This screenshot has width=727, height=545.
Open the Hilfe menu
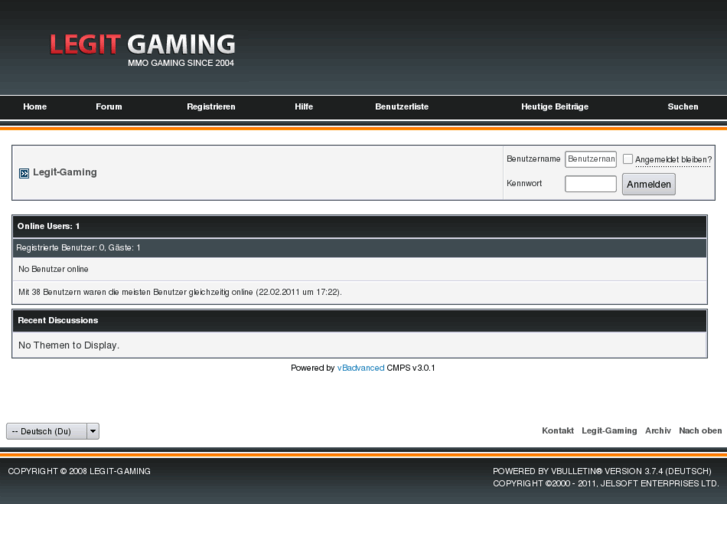coord(304,107)
